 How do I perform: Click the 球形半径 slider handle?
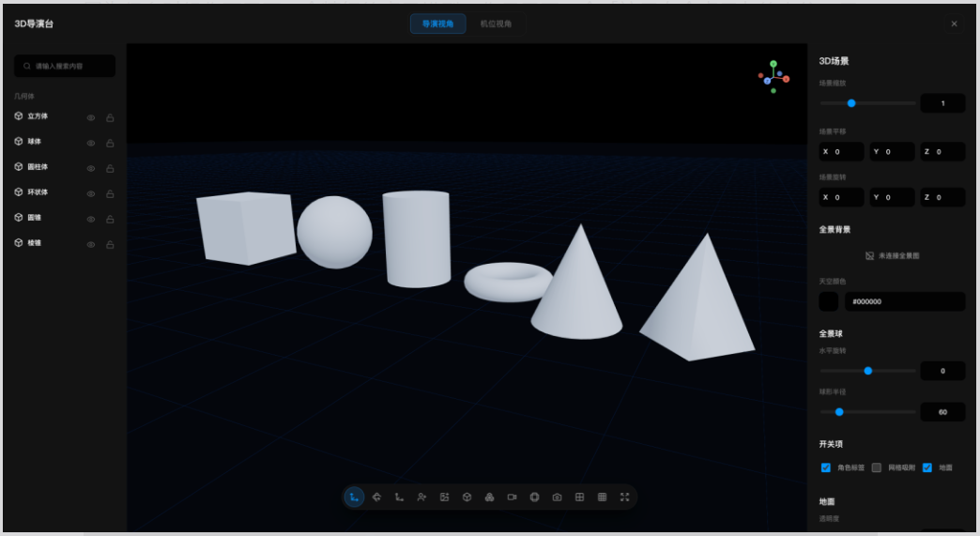point(839,412)
